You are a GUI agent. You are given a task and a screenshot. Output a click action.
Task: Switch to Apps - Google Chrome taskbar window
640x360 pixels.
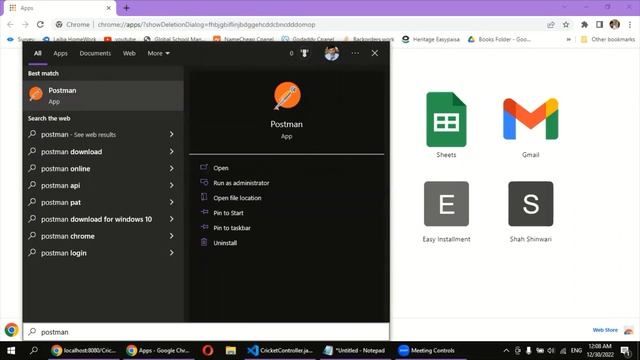[x=158, y=350]
